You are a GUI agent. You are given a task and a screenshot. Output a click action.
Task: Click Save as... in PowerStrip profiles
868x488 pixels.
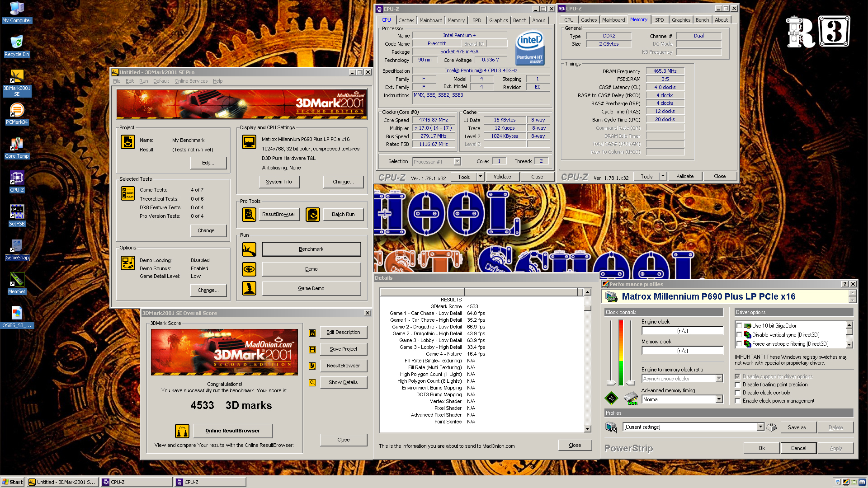798,427
